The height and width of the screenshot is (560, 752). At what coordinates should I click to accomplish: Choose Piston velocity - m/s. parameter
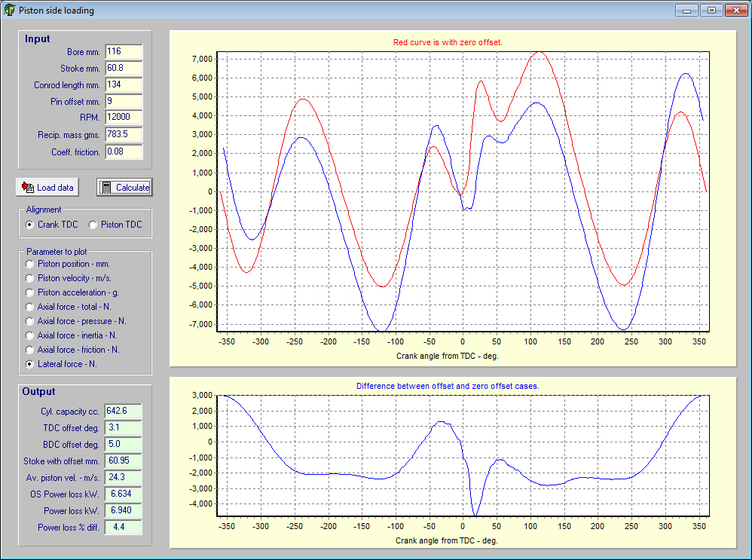click(x=30, y=278)
